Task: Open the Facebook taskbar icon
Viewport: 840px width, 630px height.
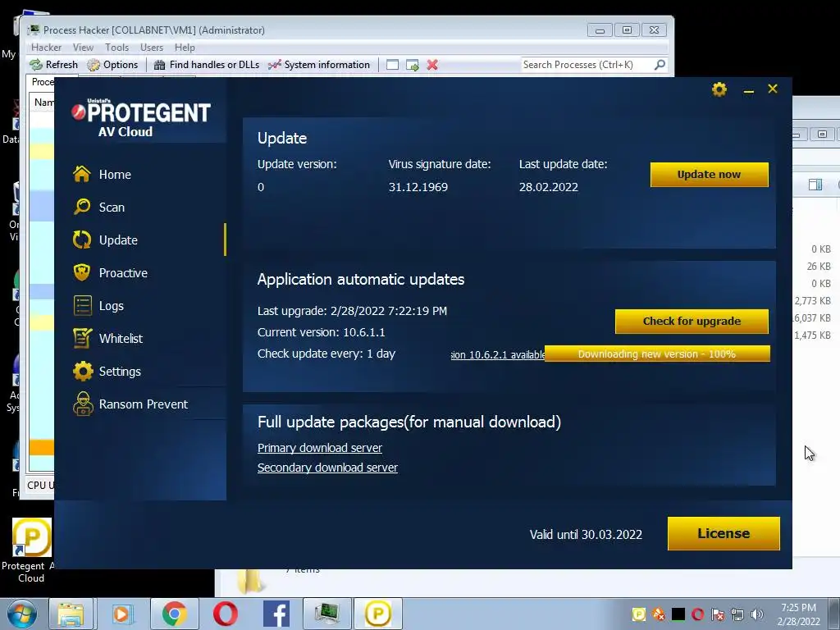Action: coord(276,614)
